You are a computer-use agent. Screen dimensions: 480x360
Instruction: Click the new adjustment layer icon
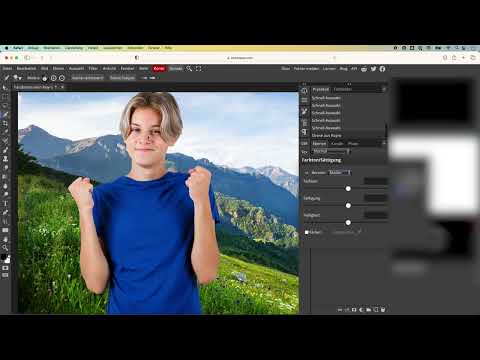click(x=361, y=310)
